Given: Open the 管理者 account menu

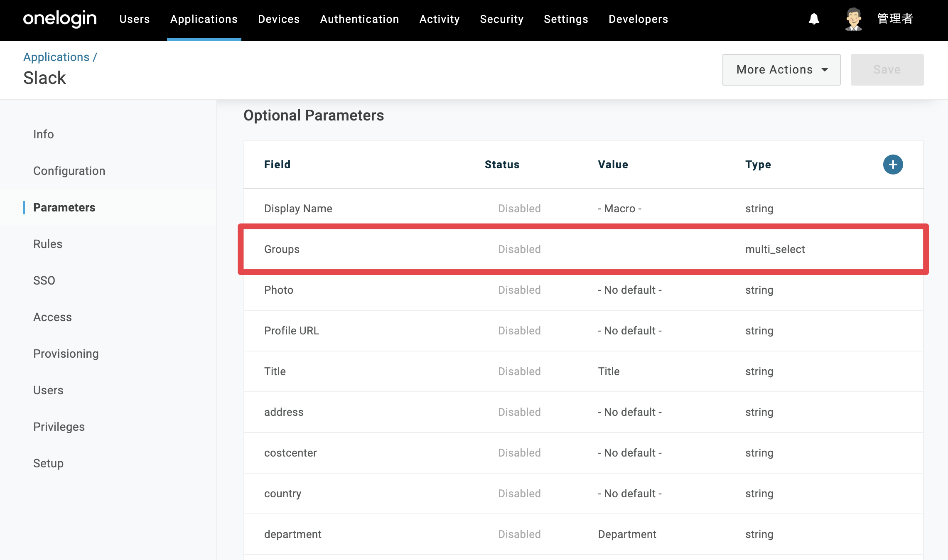Looking at the screenshot, I should click(x=895, y=19).
